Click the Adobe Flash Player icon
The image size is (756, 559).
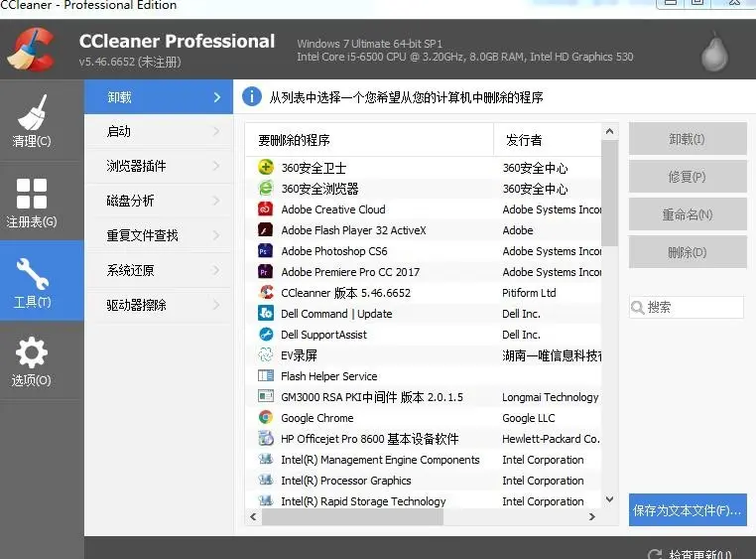(x=266, y=229)
